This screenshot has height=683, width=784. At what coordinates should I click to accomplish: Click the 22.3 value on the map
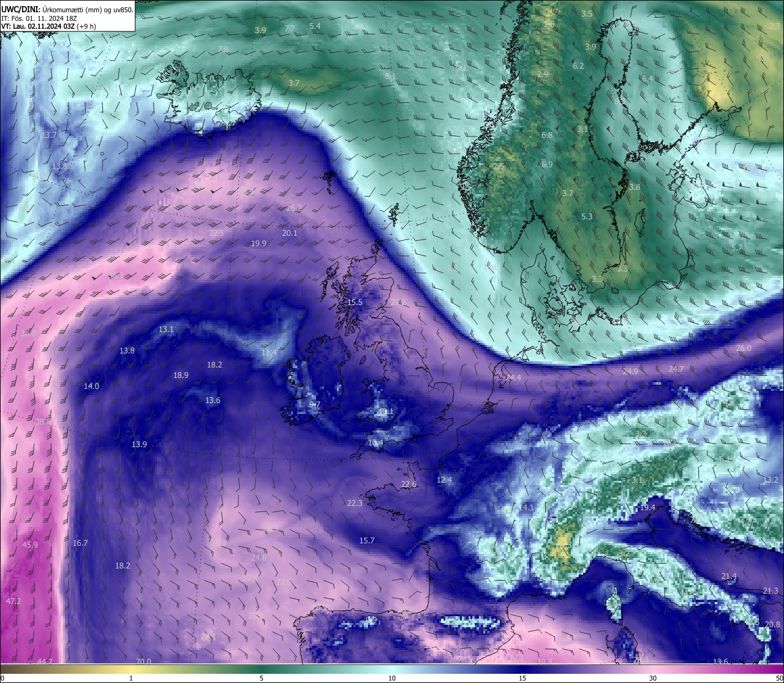355,504
